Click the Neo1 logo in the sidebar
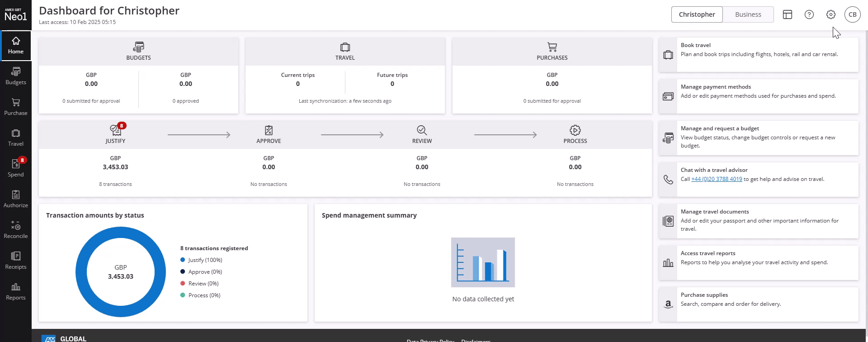The height and width of the screenshot is (342, 868). (x=15, y=15)
